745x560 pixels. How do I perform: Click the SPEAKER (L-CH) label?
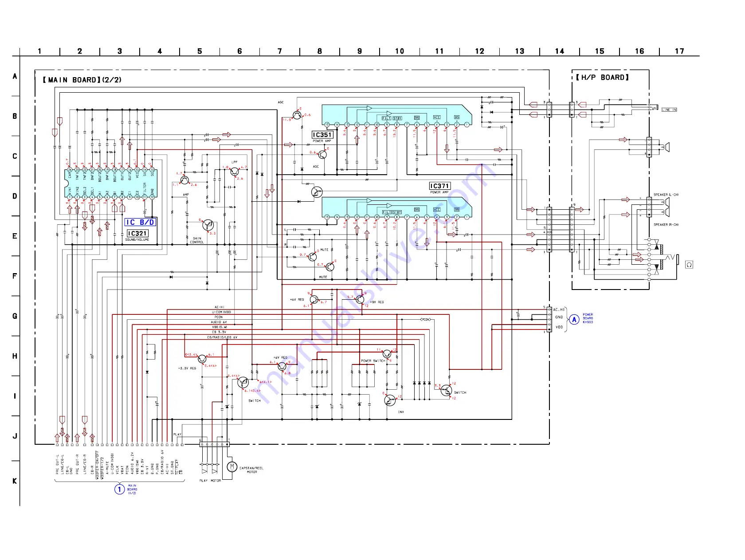coord(666,195)
